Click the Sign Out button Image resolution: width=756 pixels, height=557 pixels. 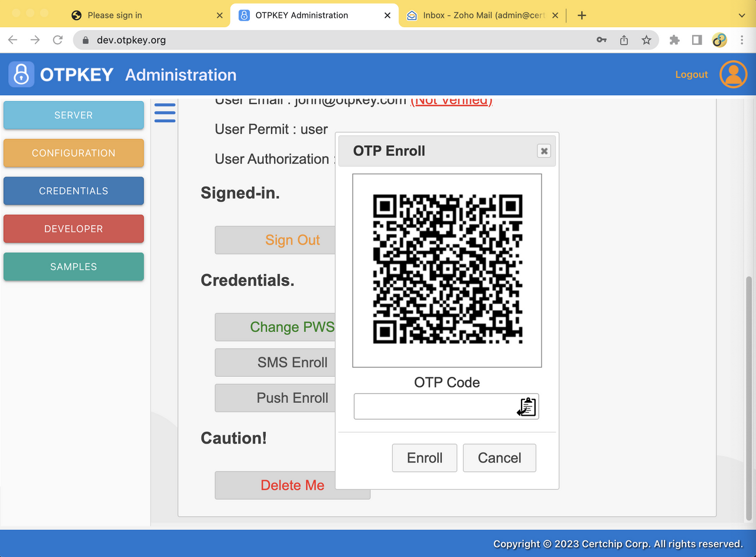tap(275, 240)
